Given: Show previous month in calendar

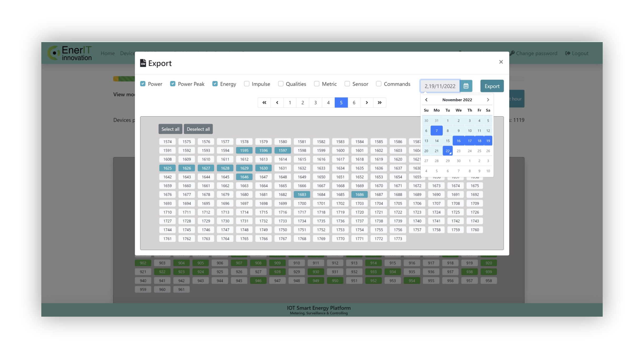Looking at the screenshot, I should [426, 100].
